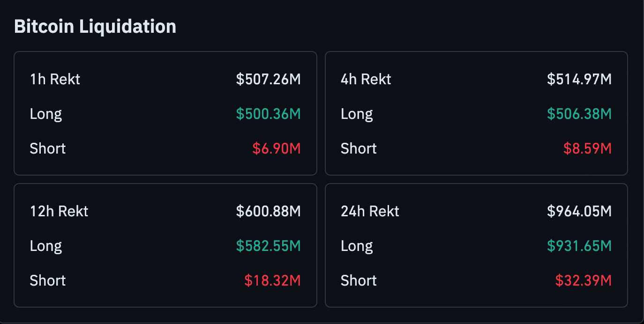Click the 1h Rekt label
The image size is (644, 324).
pos(55,80)
